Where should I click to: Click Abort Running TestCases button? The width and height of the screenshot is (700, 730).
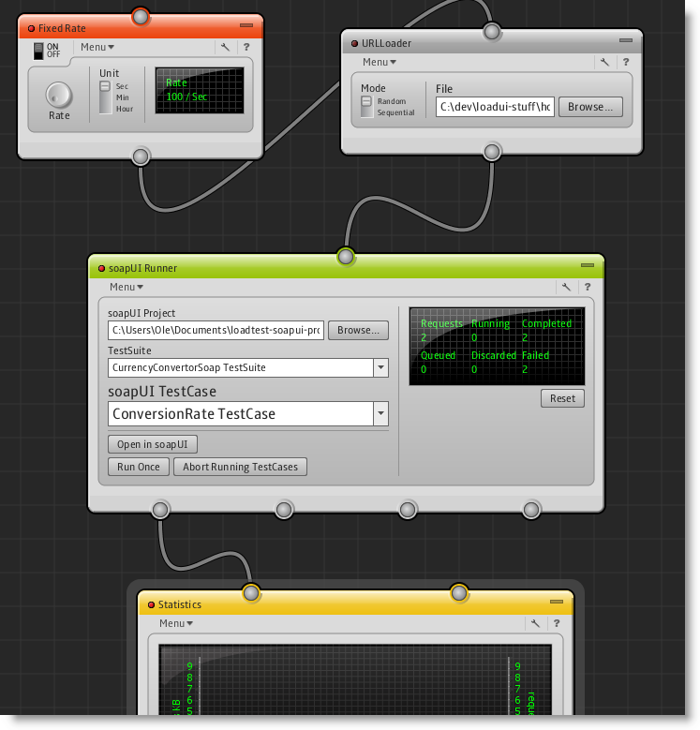(240, 467)
